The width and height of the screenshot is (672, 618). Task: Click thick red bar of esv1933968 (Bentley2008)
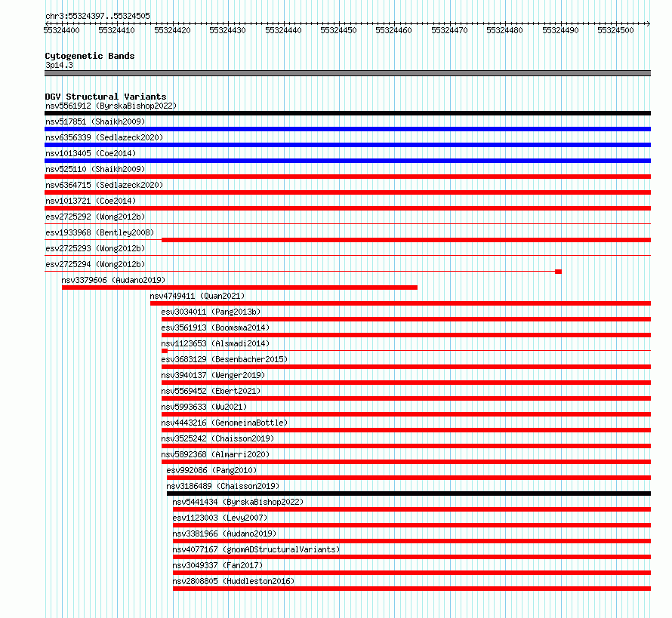pyautogui.click(x=406, y=240)
